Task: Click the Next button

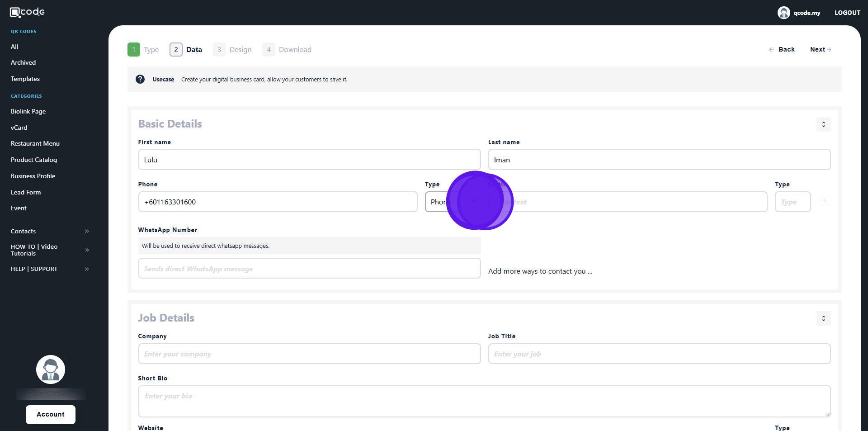Action: (820, 49)
